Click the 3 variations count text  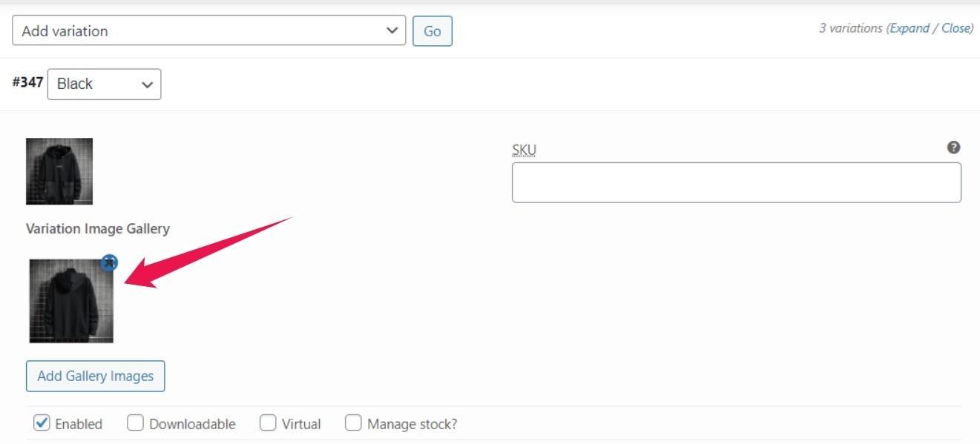[851, 28]
